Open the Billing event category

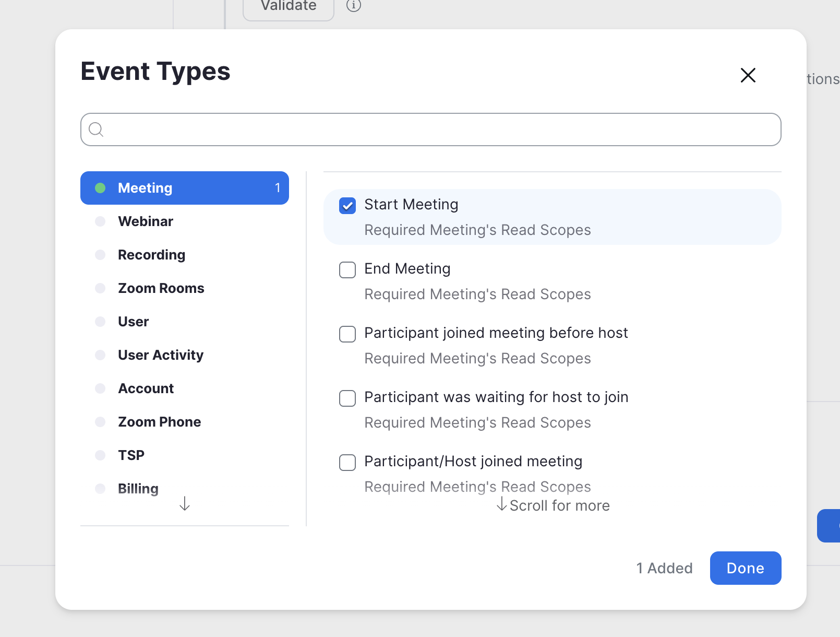138,489
